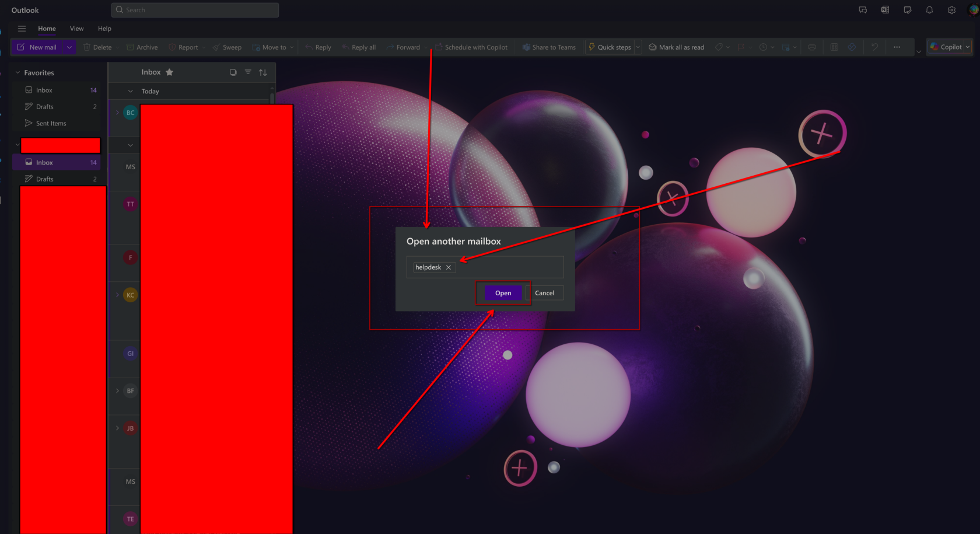The image size is (980, 534).
Task: Click the Select all messages icon
Action: 233,72
